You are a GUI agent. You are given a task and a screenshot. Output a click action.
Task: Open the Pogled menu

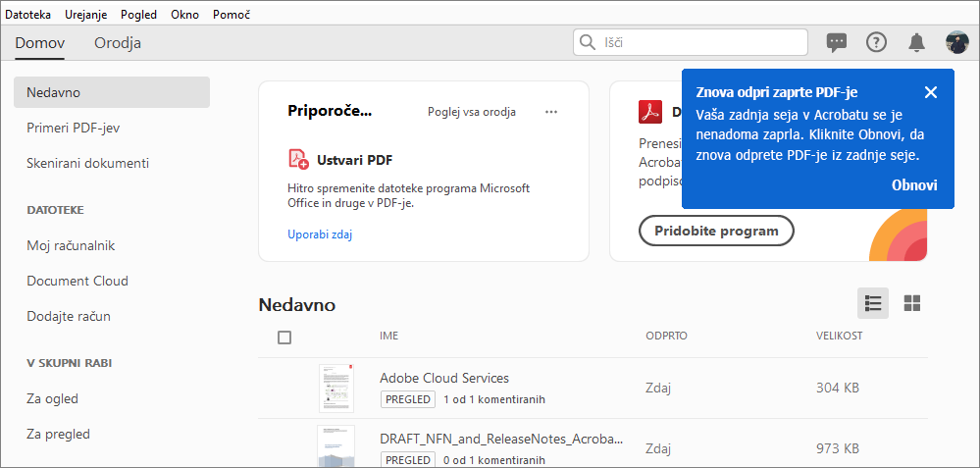pyautogui.click(x=138, y=15)
